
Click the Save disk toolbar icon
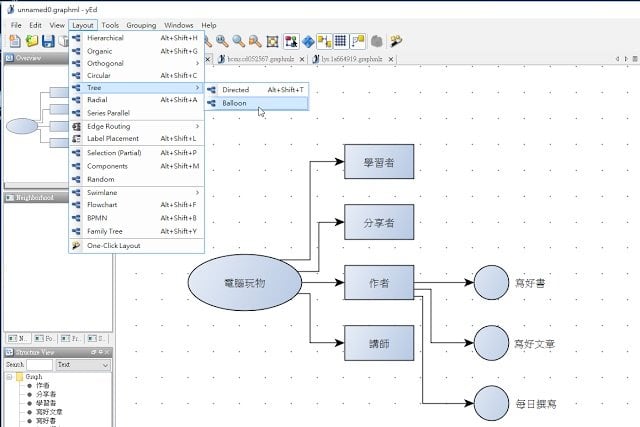pos(48,41)
